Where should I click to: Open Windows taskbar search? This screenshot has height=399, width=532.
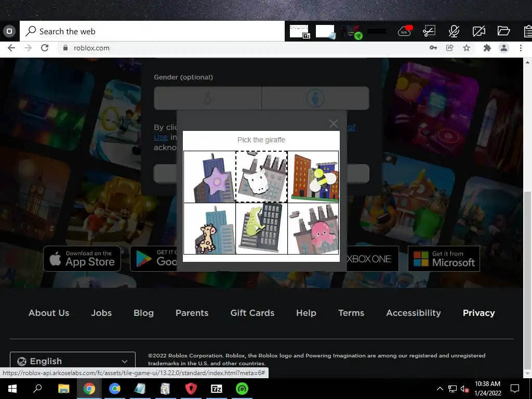coord(37,389)
